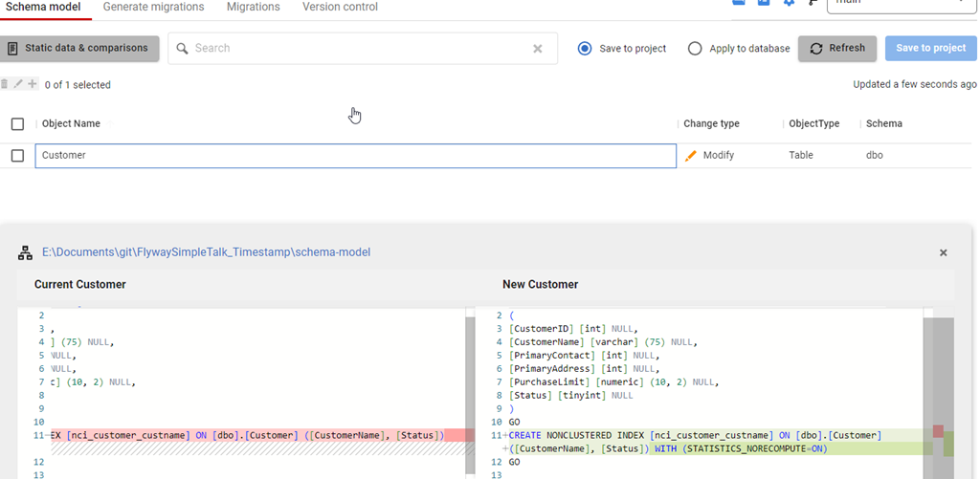Click the clear X icon in Search box

tap(537, 49)
